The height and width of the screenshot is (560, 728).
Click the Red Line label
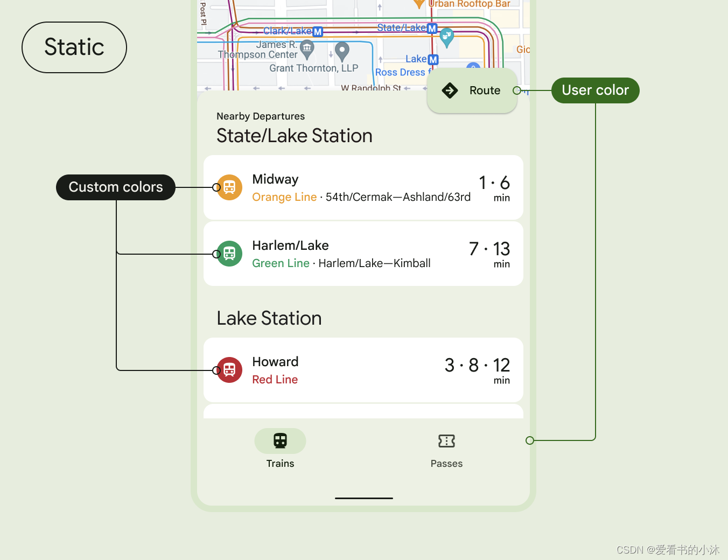(x=275, y=380)
